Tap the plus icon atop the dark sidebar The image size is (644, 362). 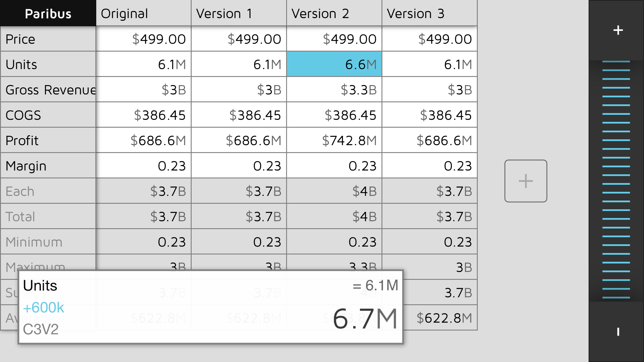pyautogui.click(x=618, y=30)
